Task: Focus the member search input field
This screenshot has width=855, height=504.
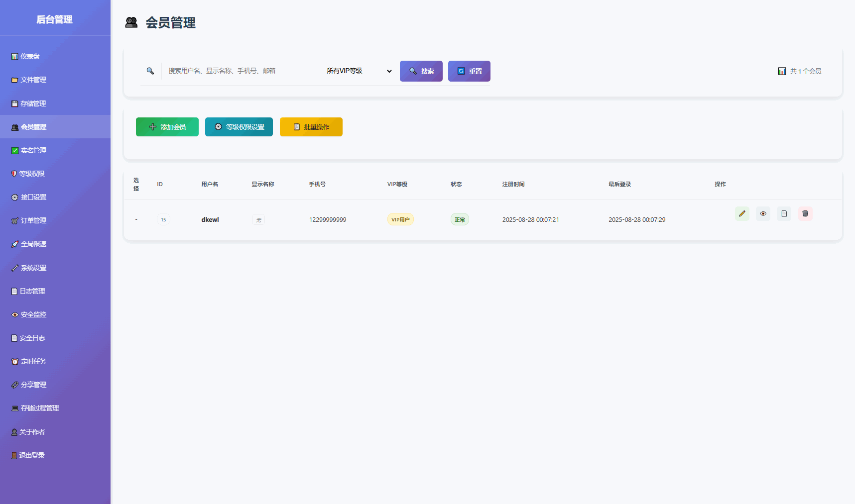Action: tap(239, 71)
